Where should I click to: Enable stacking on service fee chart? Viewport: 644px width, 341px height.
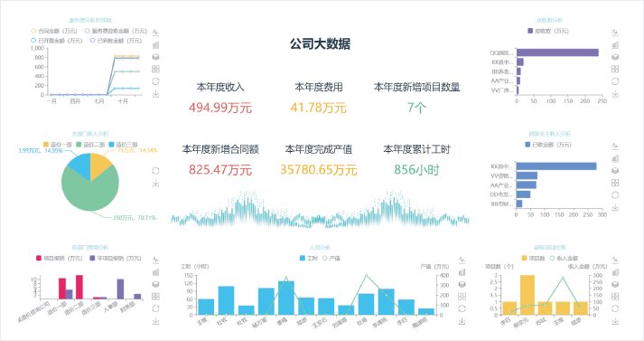click(x=155, y=57)
